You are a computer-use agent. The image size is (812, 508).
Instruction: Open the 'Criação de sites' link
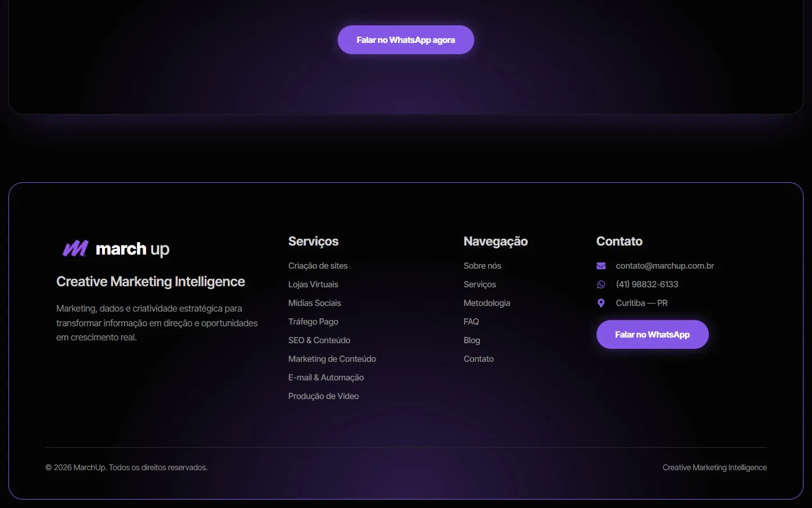point(318,266)
